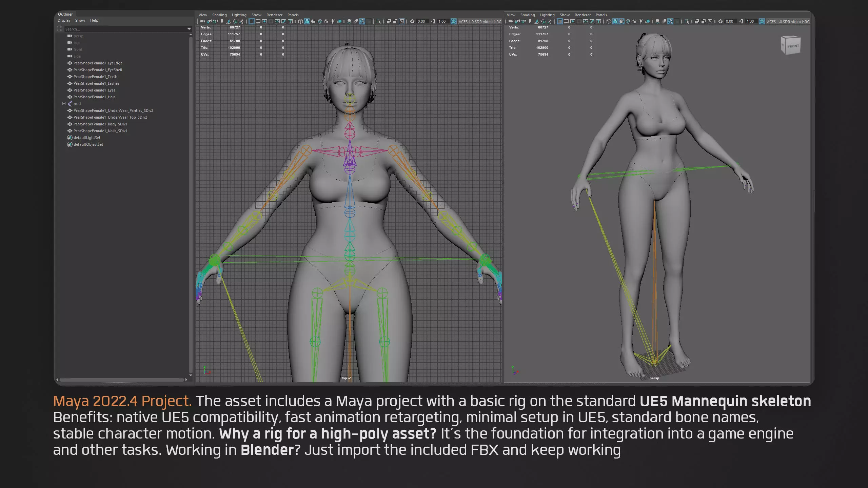The height and width of the screenshot is (488, 868).
Task: Toggle Shadows icon in left viewport toolbar
Action: click(x=339, y=21)
